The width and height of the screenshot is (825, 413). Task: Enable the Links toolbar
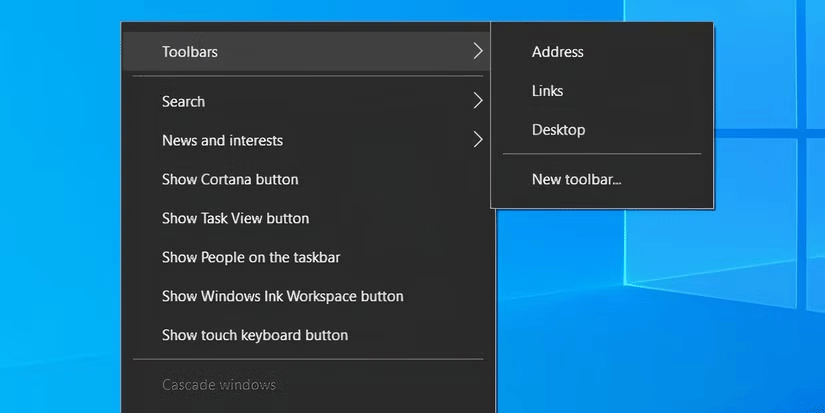click(547, 91)
